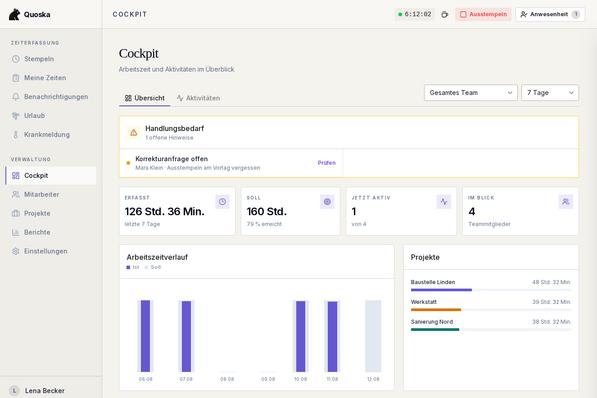Open Projekte in the sidebar
The image size is (597, 398).
click(x=51, y=213)
